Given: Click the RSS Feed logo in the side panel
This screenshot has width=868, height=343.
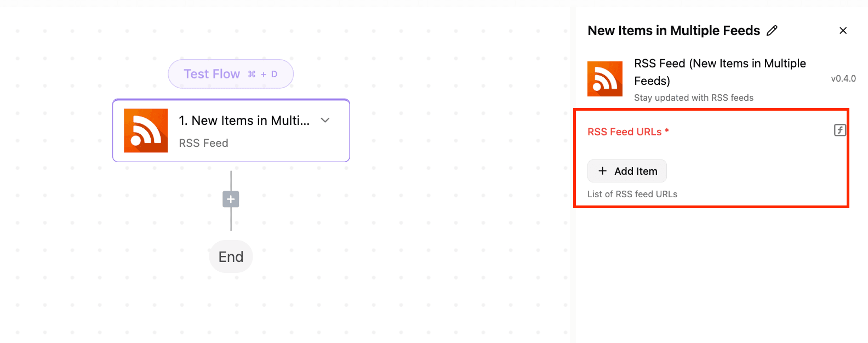Looking at the screenshot, I should (x=605, y=79).
